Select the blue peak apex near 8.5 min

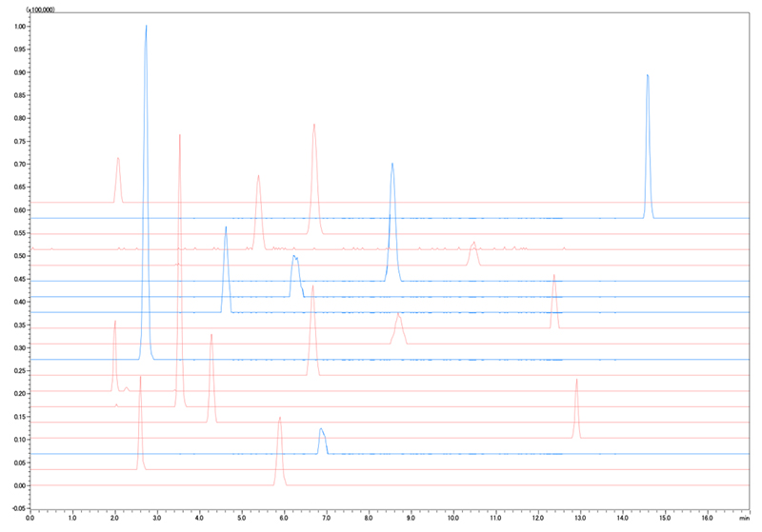pos(391,166)
